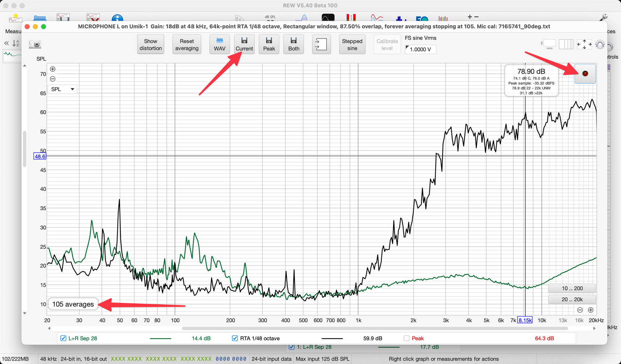Enable the Peak trace checkbox
621x364 pixels.
406,338
